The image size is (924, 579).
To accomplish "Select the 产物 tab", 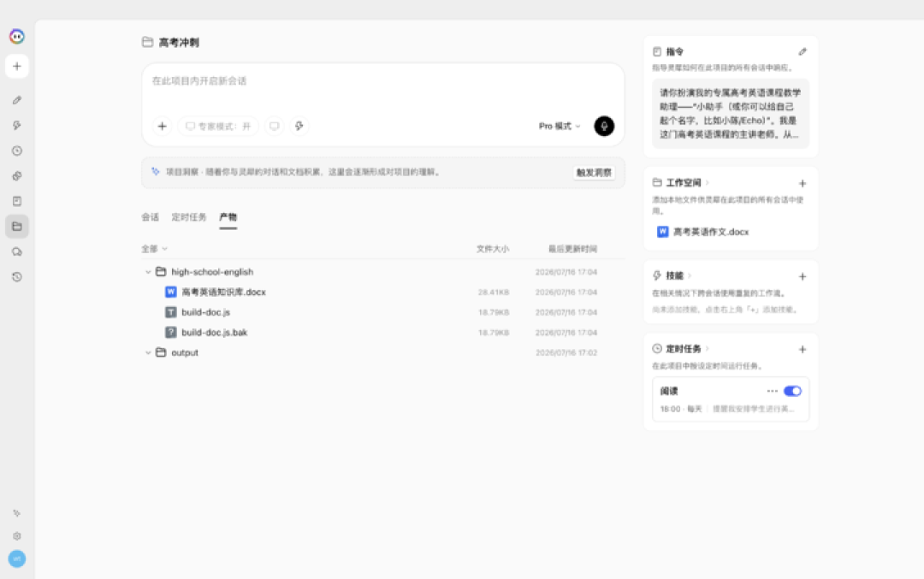I will tap(228, 217).
